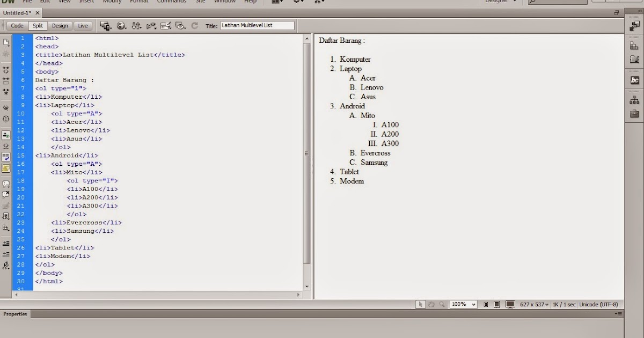Screen dimensions: 644x338
Task: Click the Select Parent Tag icon
Action: 6,108
